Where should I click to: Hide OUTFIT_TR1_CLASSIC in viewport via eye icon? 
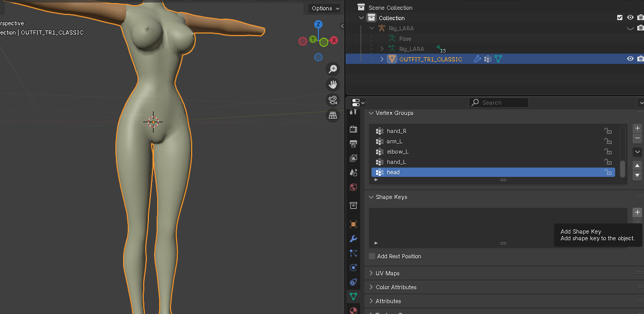tap(630, 59)
